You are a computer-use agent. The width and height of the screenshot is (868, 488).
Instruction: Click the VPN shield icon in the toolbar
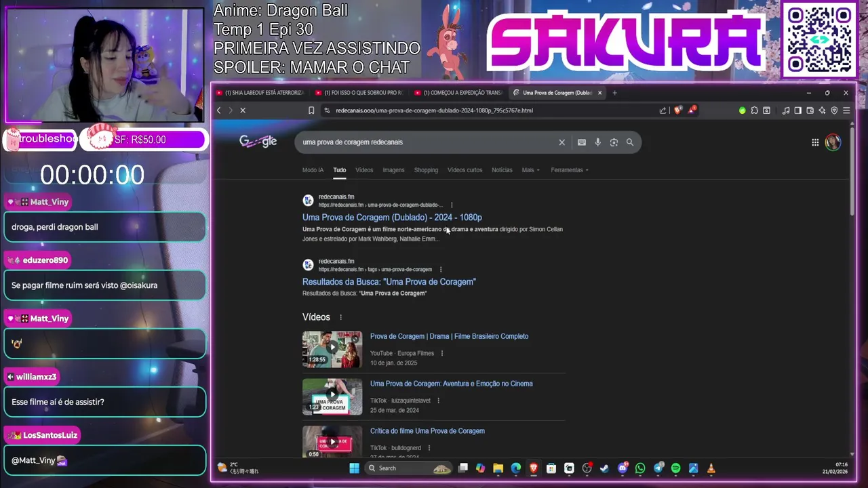point(834,110)
